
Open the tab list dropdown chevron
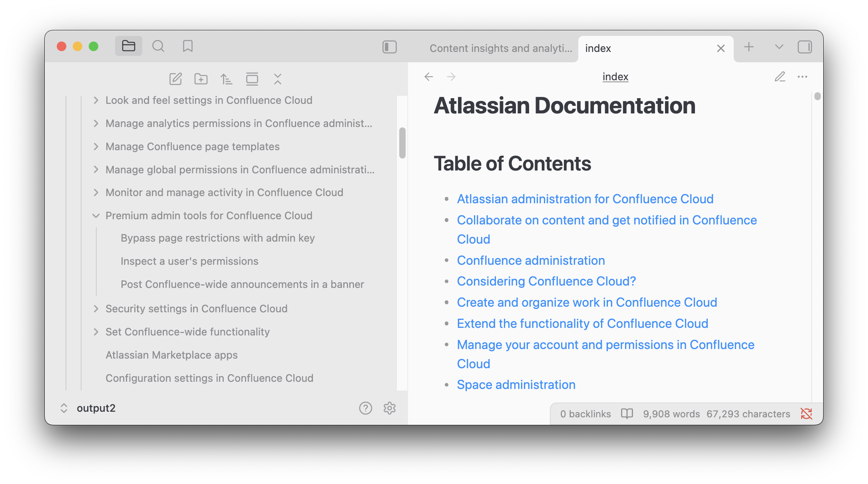[779, 47]
